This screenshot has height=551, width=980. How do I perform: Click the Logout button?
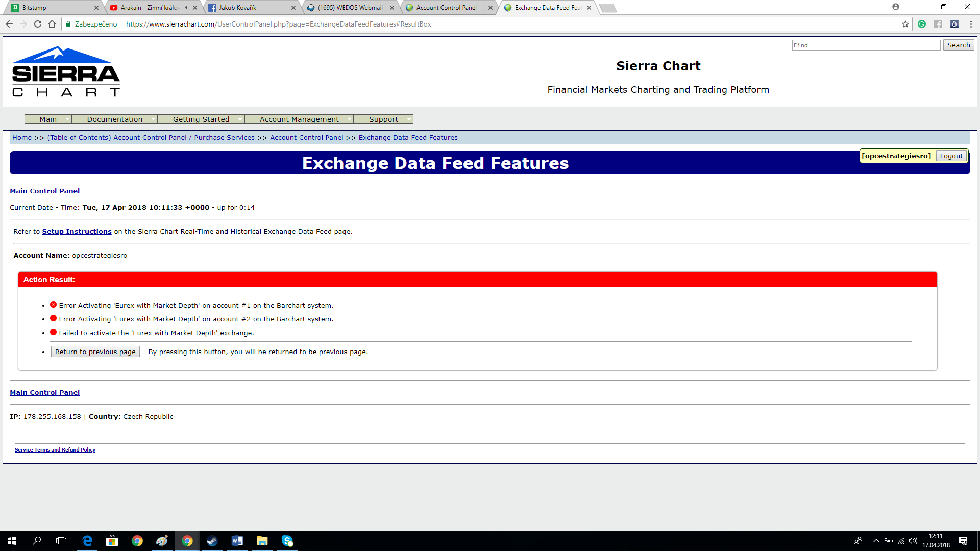tap(951, 156)
